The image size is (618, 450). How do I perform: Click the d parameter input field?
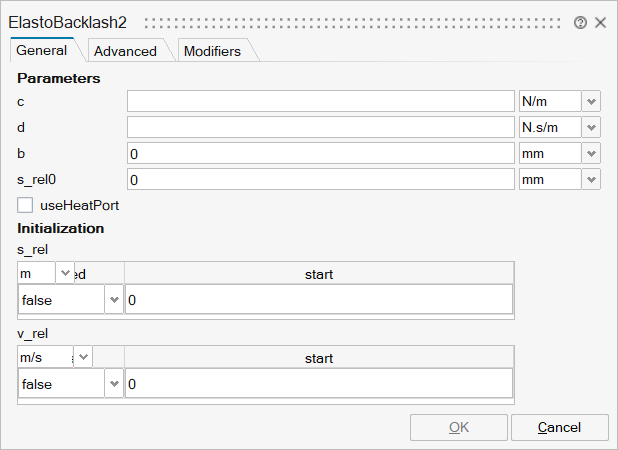(x=320, y=127)
